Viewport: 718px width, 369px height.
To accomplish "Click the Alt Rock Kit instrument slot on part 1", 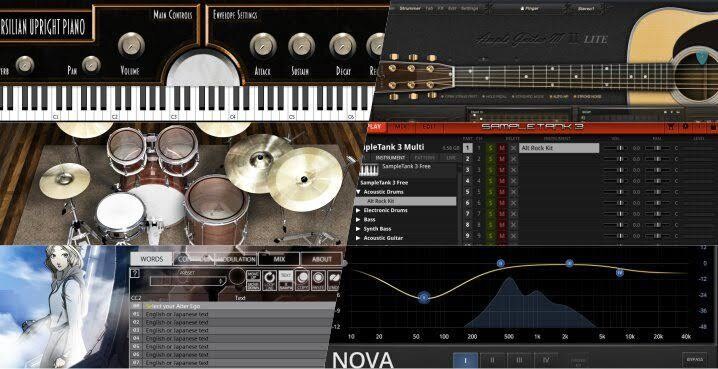I will pyautogui.click(x=559, y=148).
